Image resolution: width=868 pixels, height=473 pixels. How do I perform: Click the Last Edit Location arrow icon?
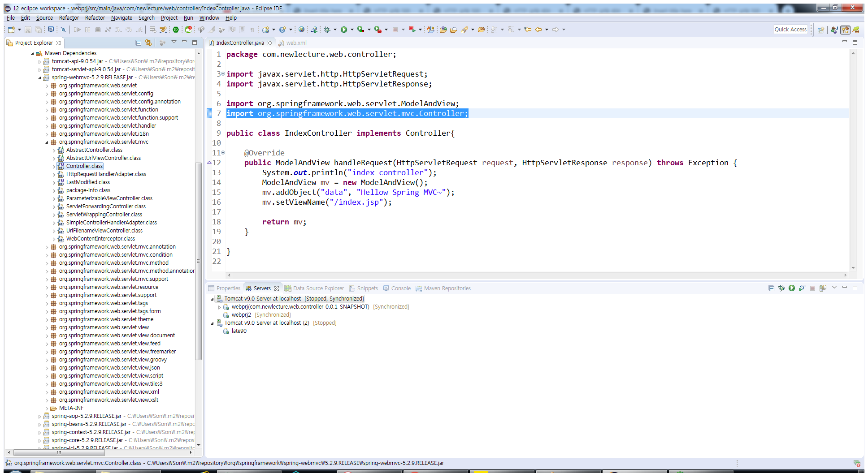pyautogui.click(x=528, y=30)
